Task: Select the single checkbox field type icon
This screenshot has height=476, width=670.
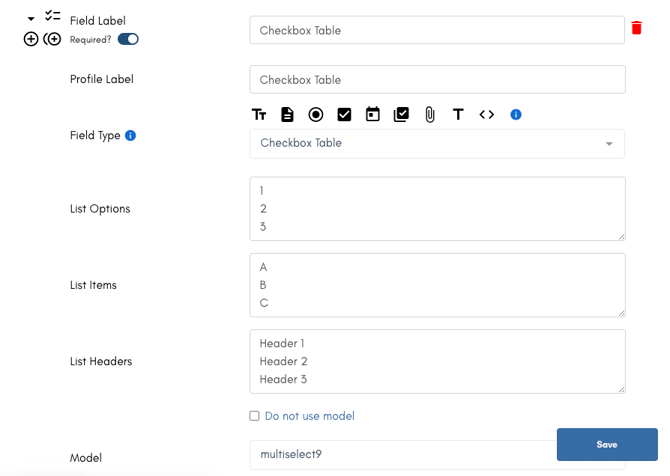Action: (x=344, y=115)
